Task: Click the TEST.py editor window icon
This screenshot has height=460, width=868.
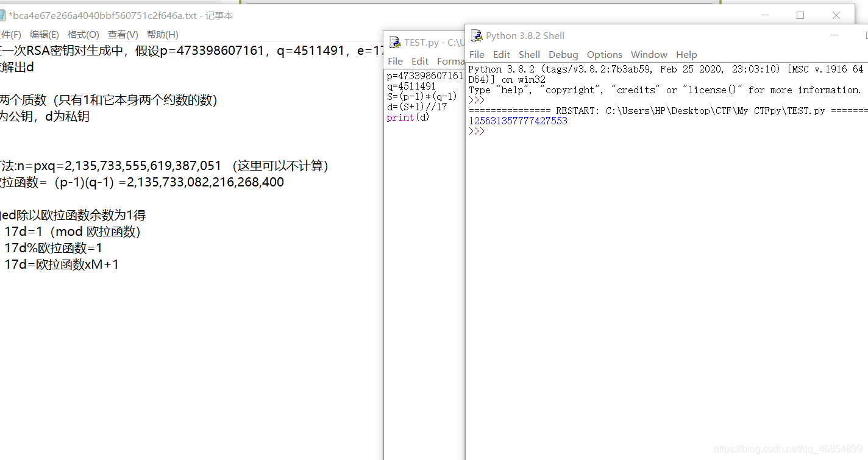Action: point(394,42)
